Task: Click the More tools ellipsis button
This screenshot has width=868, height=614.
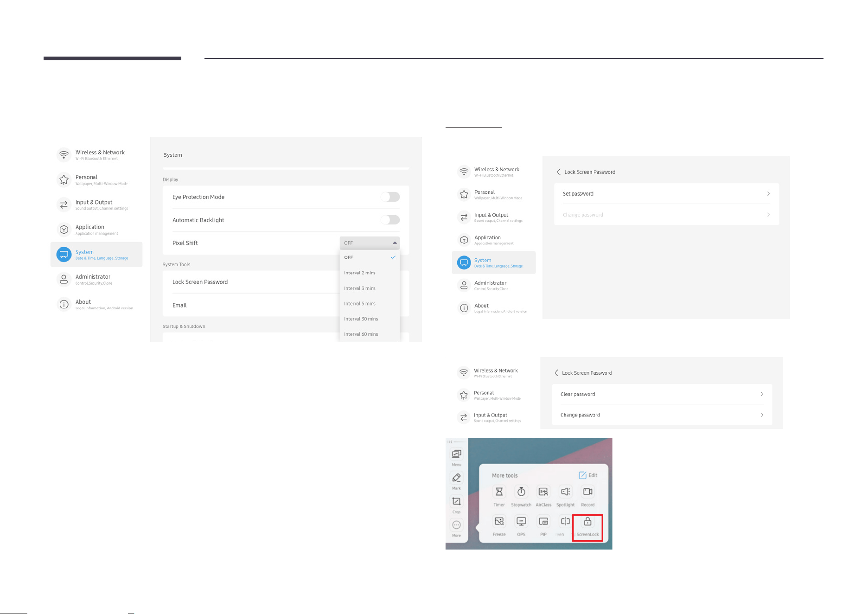Action: coord(456,528)
